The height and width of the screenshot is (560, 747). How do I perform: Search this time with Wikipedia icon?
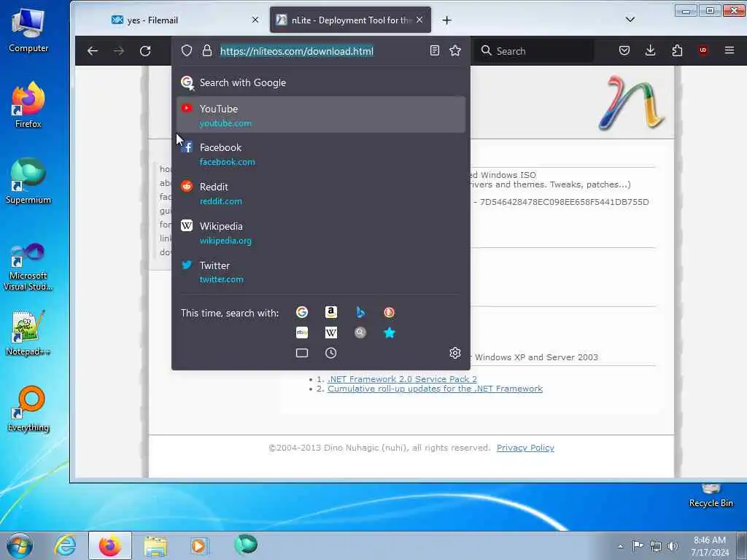(x=331, y=332)
